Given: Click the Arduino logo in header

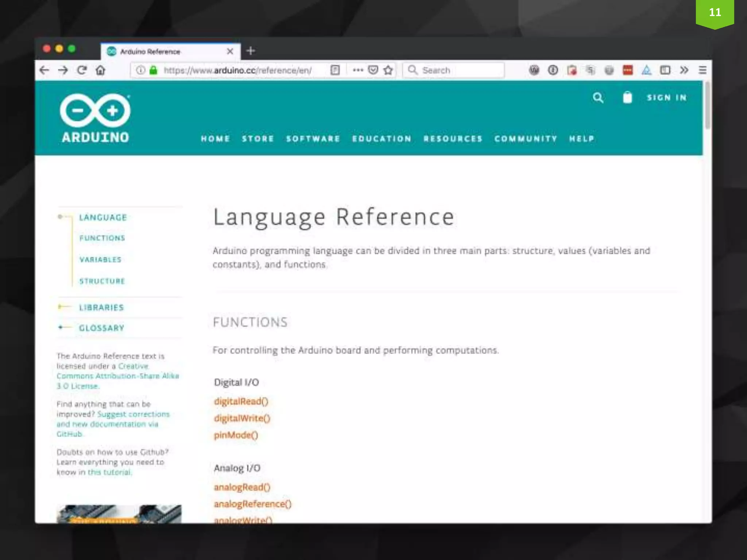Looking at the screenshot, I should 95,118.
